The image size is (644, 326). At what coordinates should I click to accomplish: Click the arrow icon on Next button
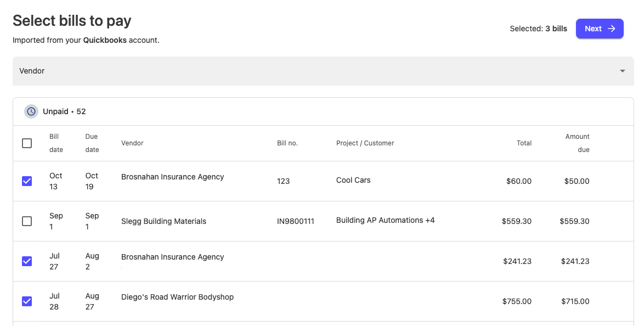pyautogui.click(x=612, y=29)
